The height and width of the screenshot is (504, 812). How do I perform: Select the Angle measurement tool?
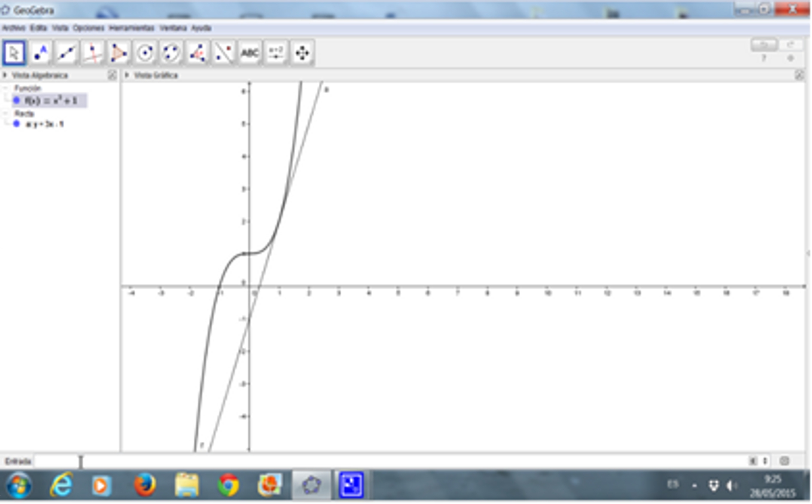click(x=197, y=53)
